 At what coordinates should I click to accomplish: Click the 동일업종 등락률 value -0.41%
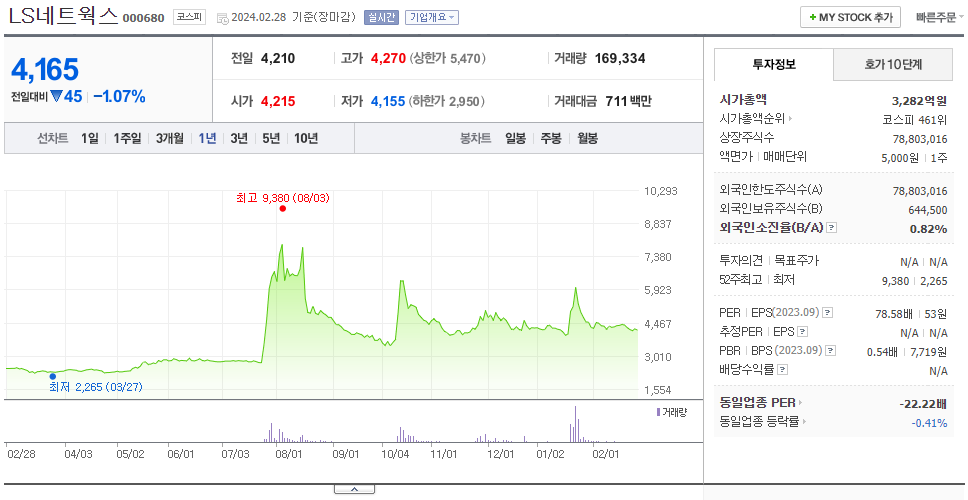(929, 423)
